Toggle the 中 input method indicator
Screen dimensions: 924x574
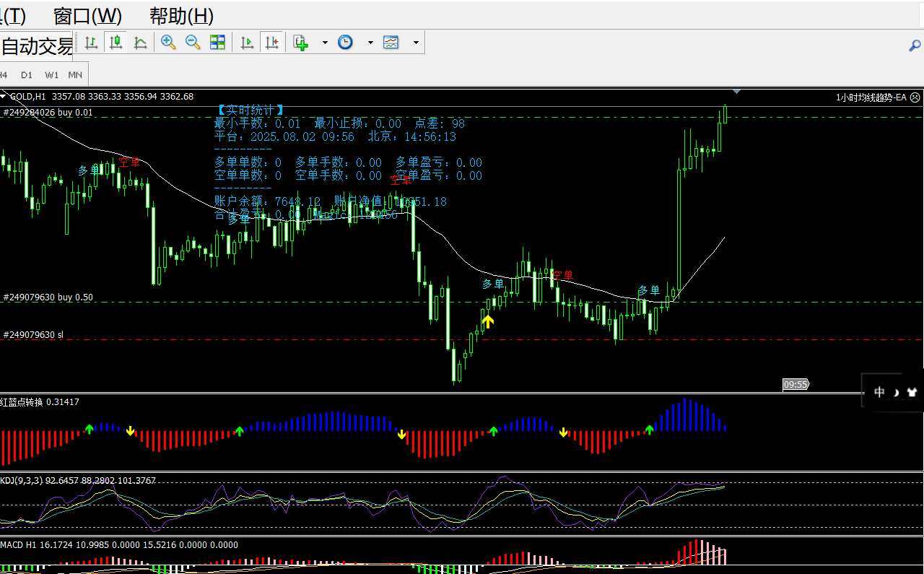(x=879, y=392)
